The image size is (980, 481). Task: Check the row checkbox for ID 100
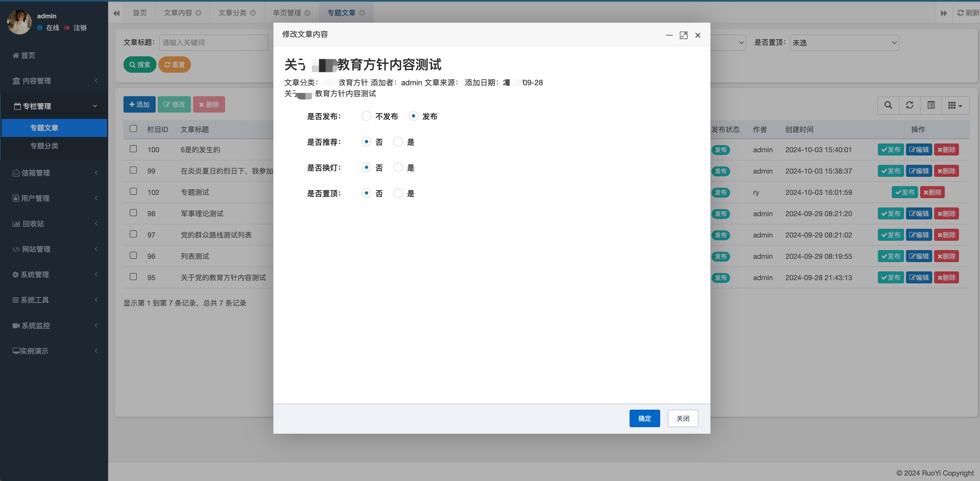(133, 149)
